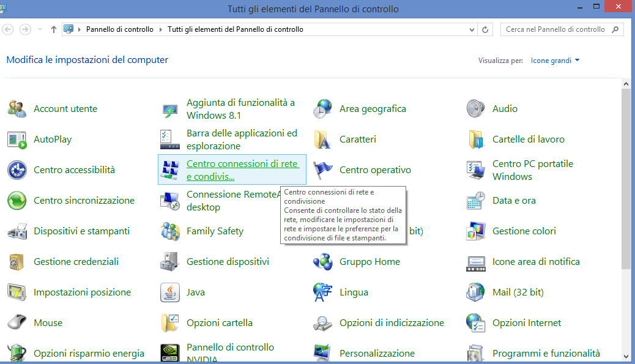The height and width of the screenshot is (364, 635).
Task: Close the Control Panel window
Action: (618, 7)
